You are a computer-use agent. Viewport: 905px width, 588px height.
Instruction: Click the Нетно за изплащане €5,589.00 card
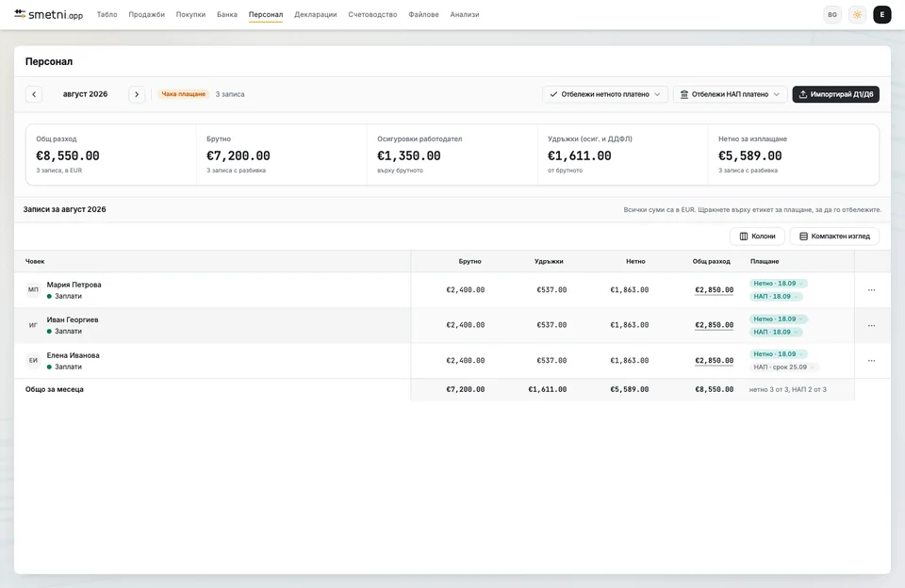793,155
